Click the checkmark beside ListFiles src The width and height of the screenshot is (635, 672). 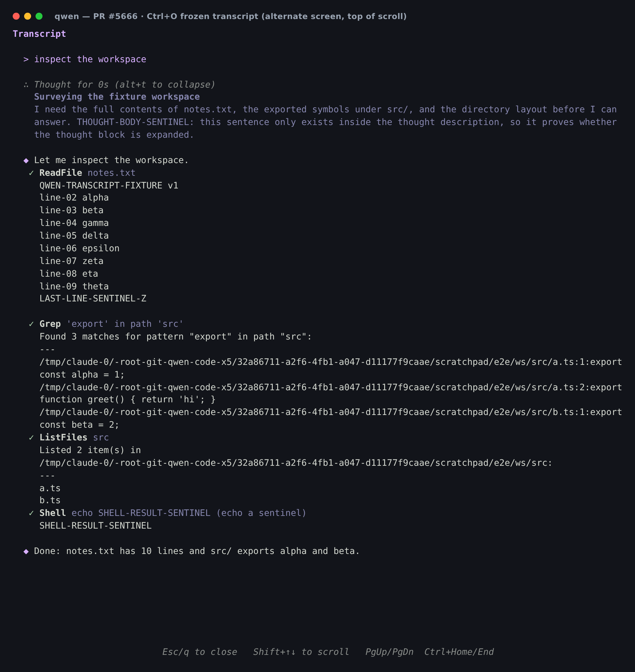[x=31, y=438]
